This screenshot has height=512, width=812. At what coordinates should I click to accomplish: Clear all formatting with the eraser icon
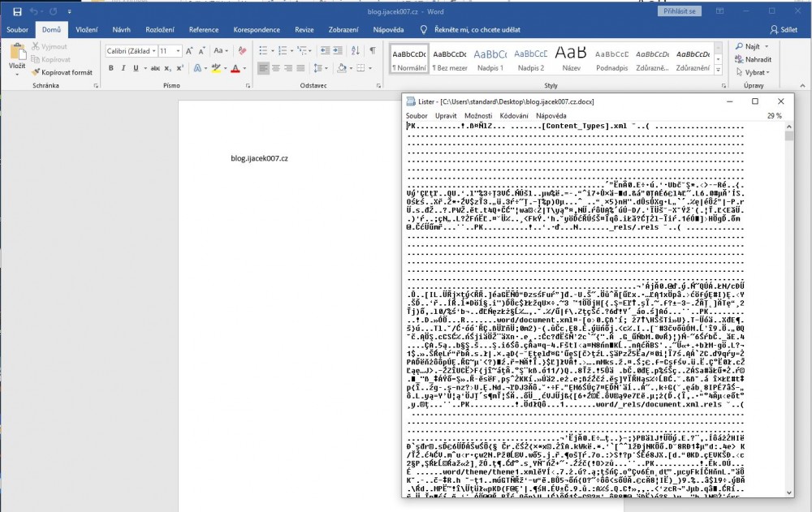242,50
